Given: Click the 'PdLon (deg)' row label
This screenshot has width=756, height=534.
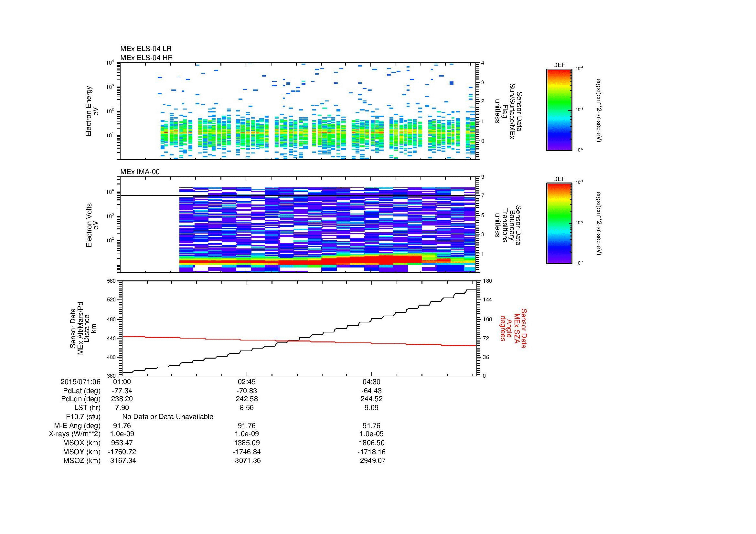Looking at the screenshot, I should click(81, 399).
